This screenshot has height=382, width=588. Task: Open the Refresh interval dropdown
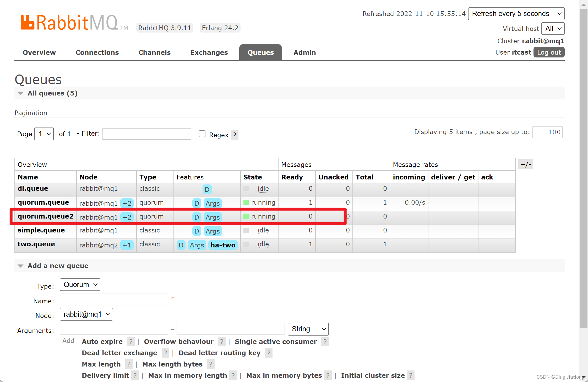pyautogui.click(x=516, y=14)
